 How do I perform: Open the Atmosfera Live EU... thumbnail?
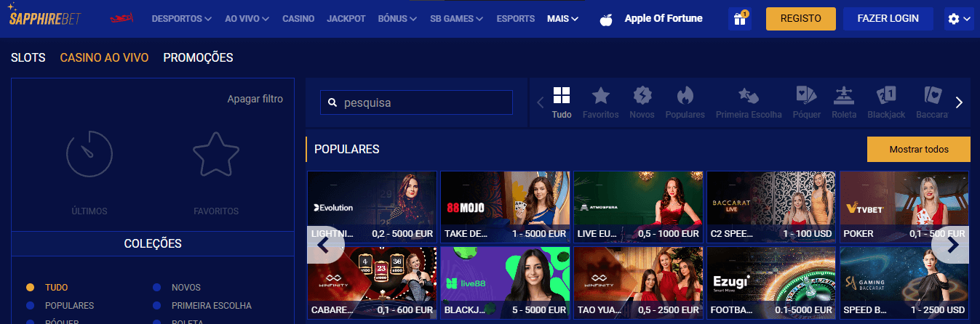coord(638,207)
